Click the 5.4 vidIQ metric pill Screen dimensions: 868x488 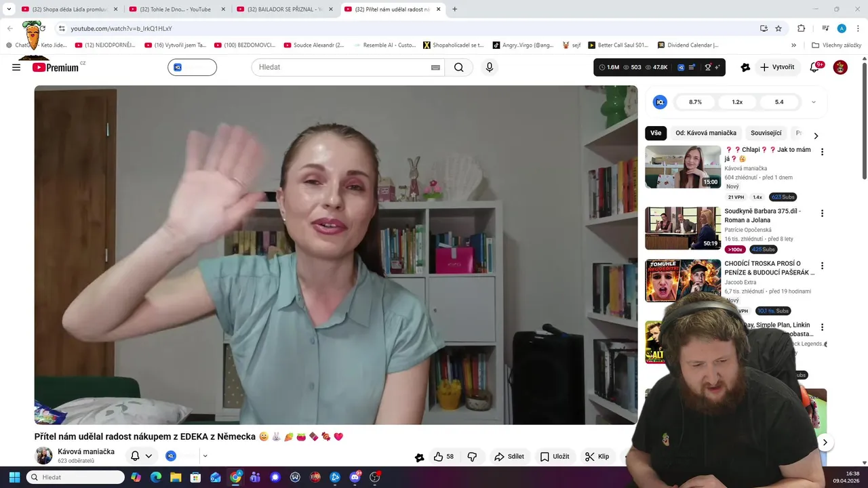(779, 102)
